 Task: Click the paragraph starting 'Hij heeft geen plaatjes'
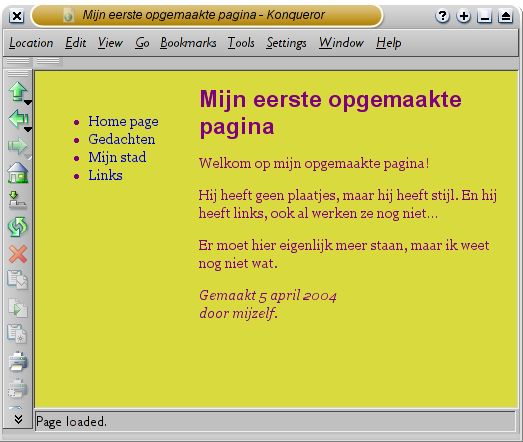point(348,204)
